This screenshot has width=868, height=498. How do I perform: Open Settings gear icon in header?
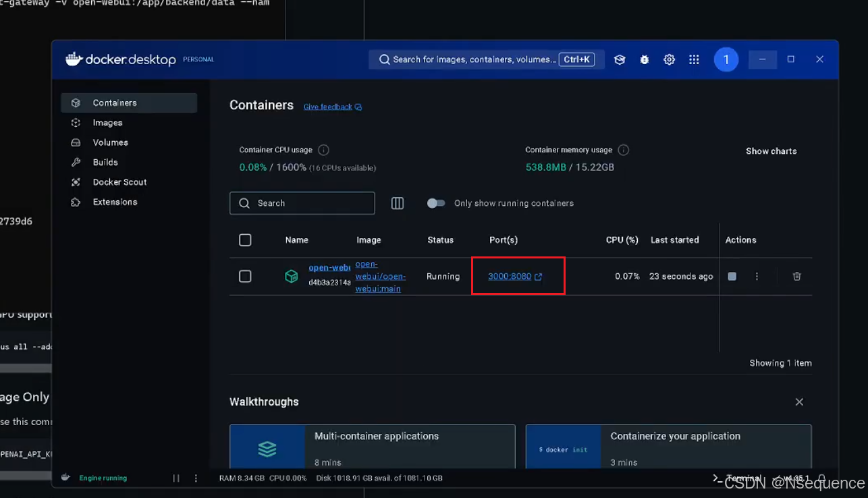click(669, 59)
